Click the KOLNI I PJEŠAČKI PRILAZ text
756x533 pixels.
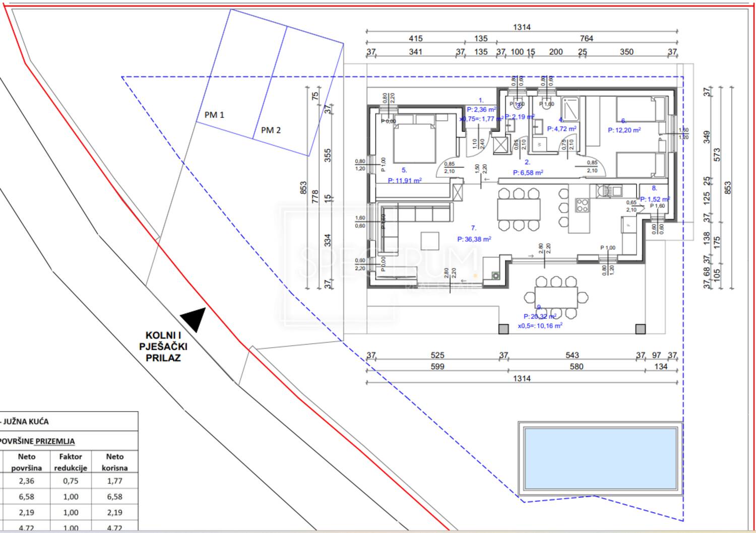pos(163,347)
